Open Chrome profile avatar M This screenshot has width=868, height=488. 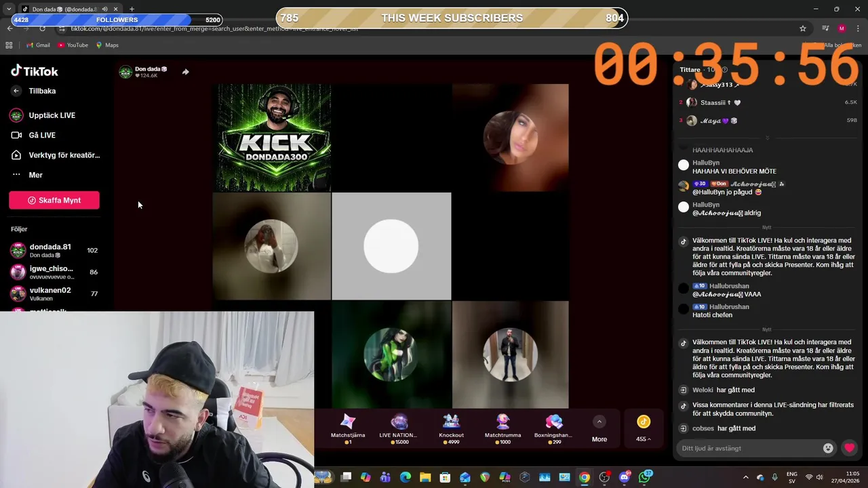[x=842, y=28]
